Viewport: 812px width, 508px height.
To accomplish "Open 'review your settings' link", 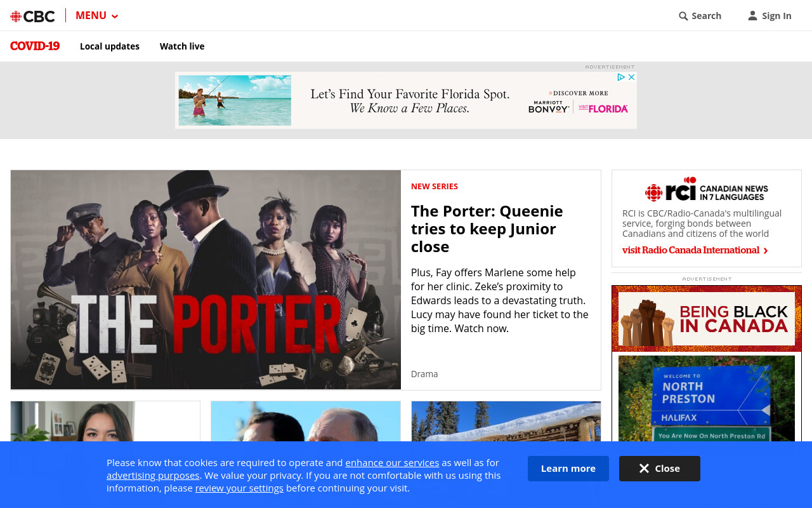I will 239,488.
